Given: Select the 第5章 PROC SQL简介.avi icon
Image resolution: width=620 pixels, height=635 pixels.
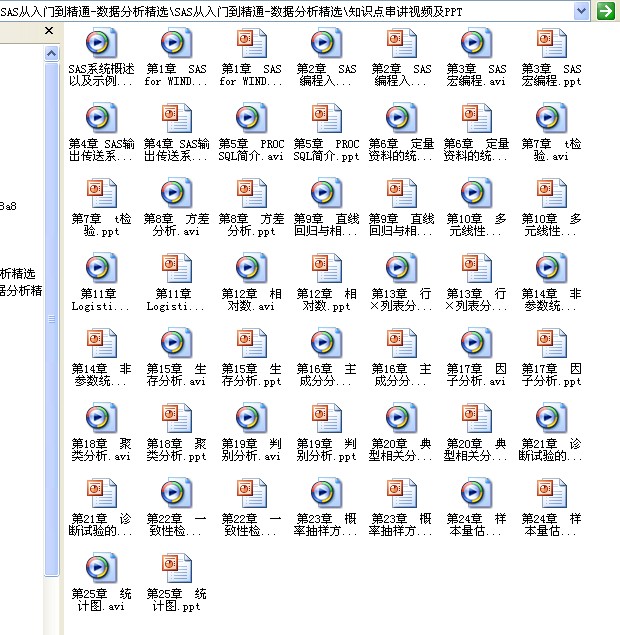Looking at the screenshot, I should pos(251,117).
